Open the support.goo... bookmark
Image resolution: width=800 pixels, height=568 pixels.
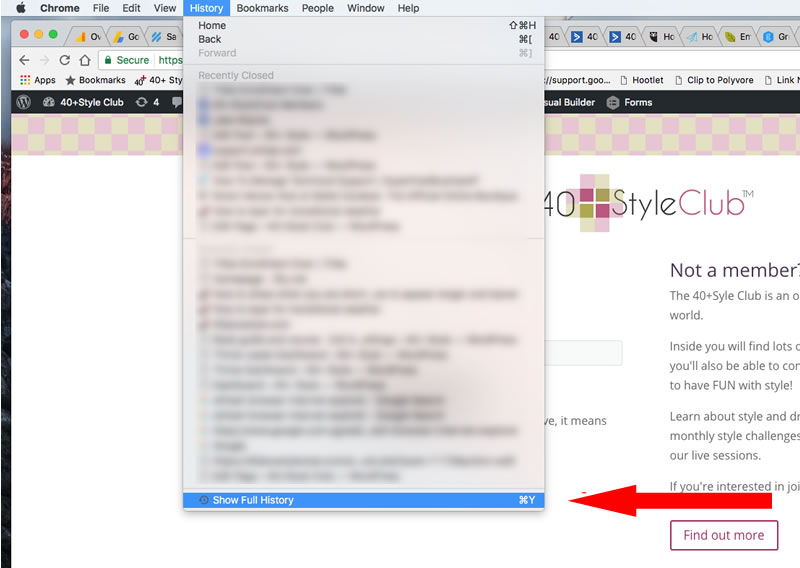click(578, 80)
